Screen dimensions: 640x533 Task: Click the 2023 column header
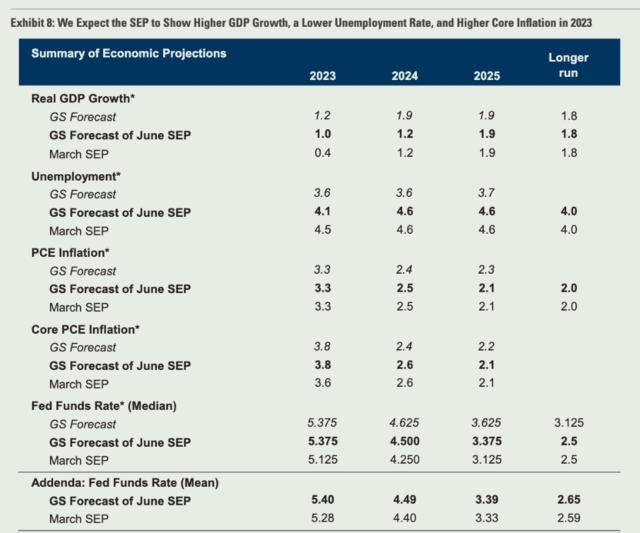tap(322, 76)
